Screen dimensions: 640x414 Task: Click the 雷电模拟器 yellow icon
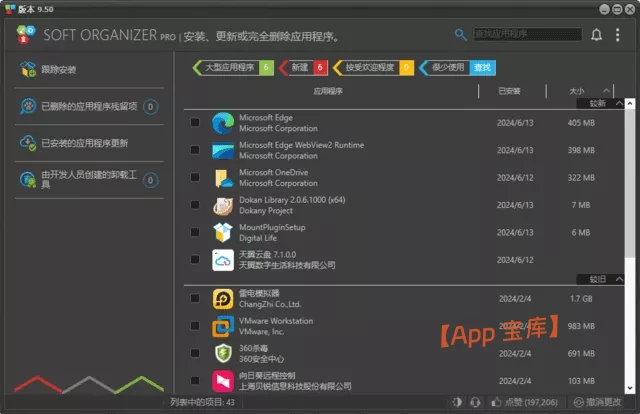click(223, 299)
